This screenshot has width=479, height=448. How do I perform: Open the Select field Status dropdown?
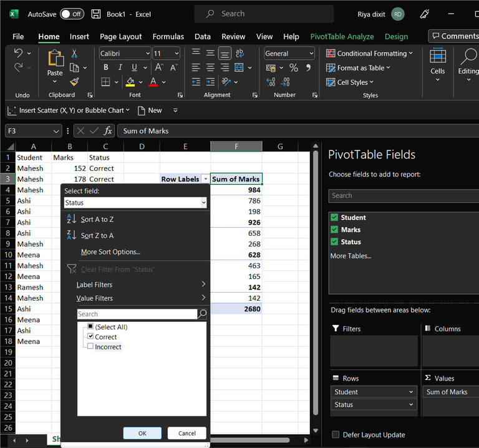pos(203,203)
